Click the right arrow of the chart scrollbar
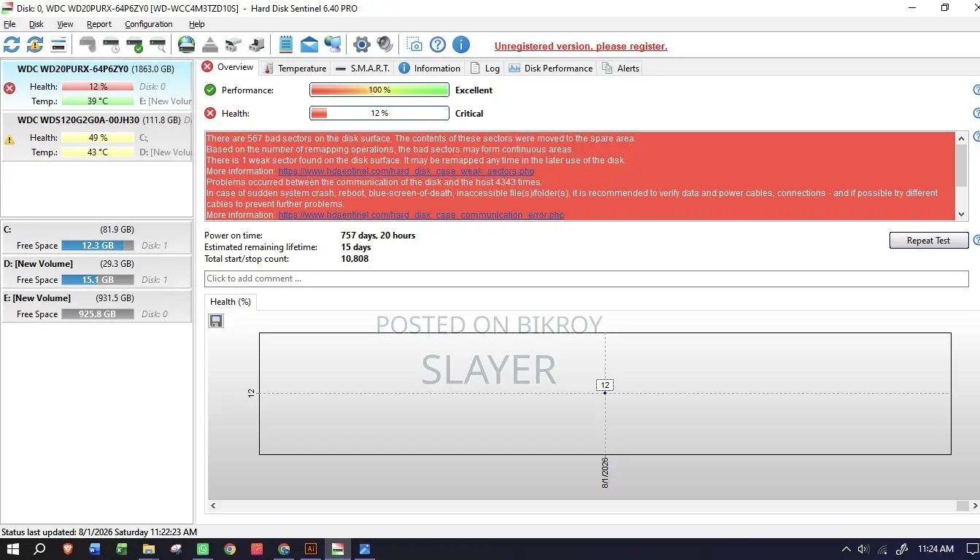 click(x=974, y=505)
